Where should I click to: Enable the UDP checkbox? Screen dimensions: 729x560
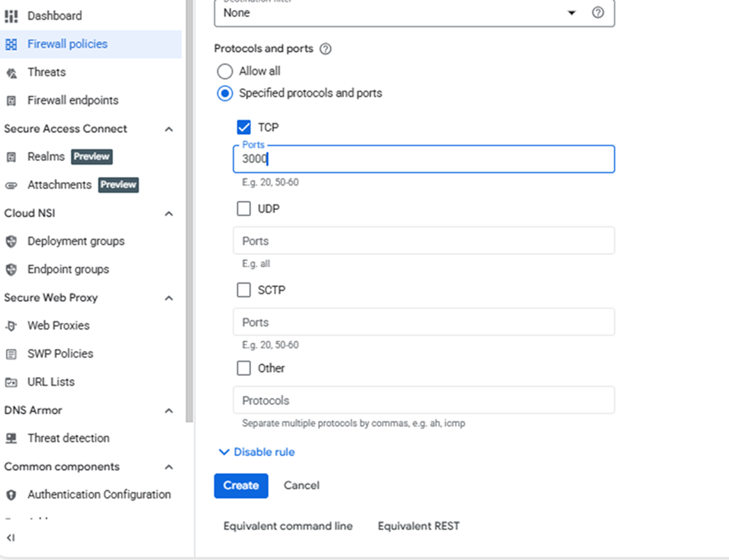(x=244, y=208)
